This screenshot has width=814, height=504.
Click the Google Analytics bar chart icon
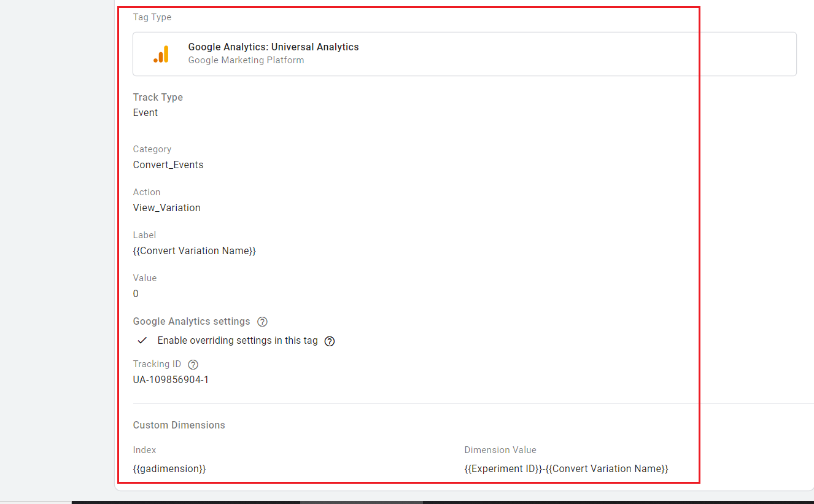point(161,53)
